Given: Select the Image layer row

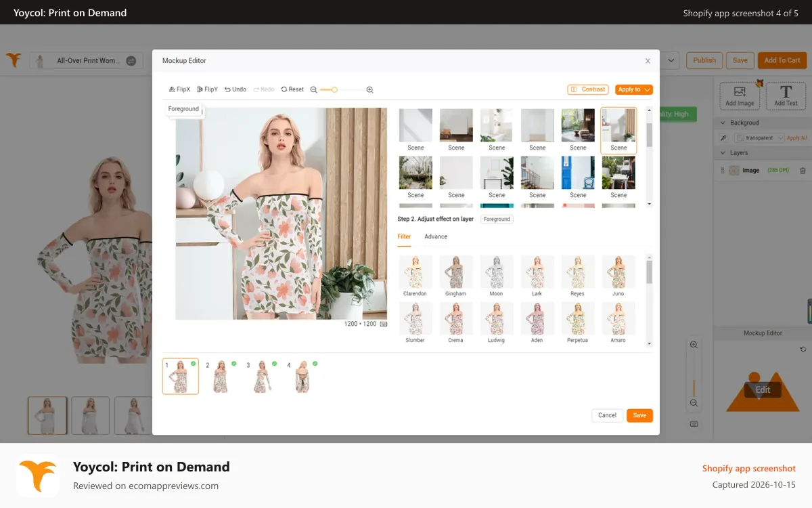Looking at the screenshot, I should click(763, 171).
